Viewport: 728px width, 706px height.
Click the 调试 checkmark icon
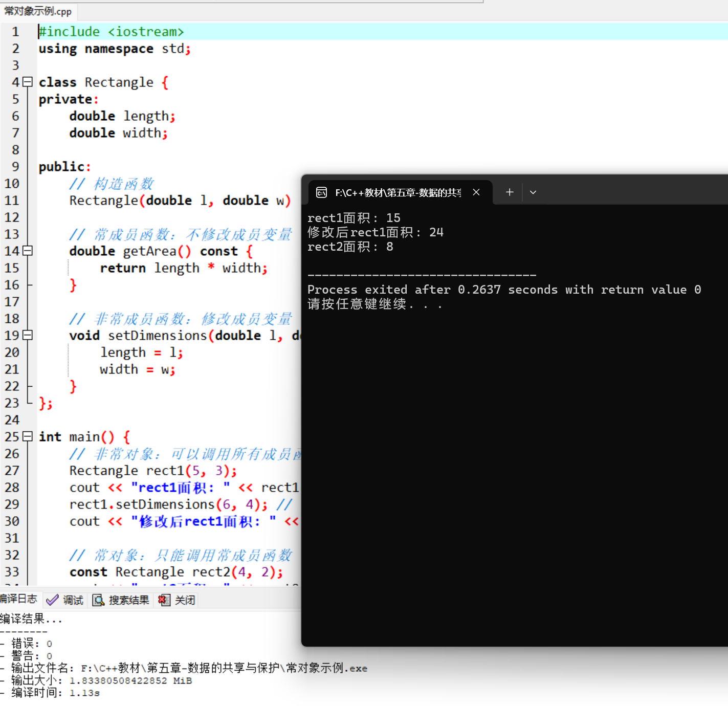click(x=52, y=600)
